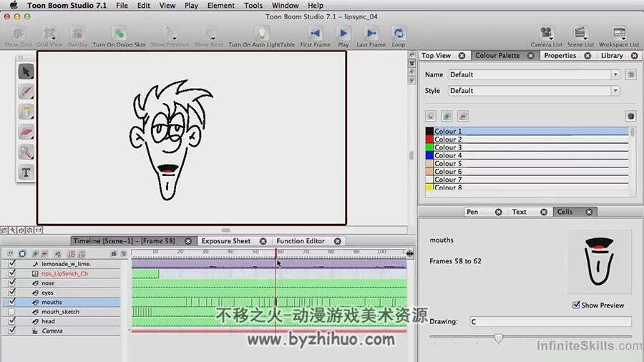
Task: Open the Window menu
Action: (285, 5)
